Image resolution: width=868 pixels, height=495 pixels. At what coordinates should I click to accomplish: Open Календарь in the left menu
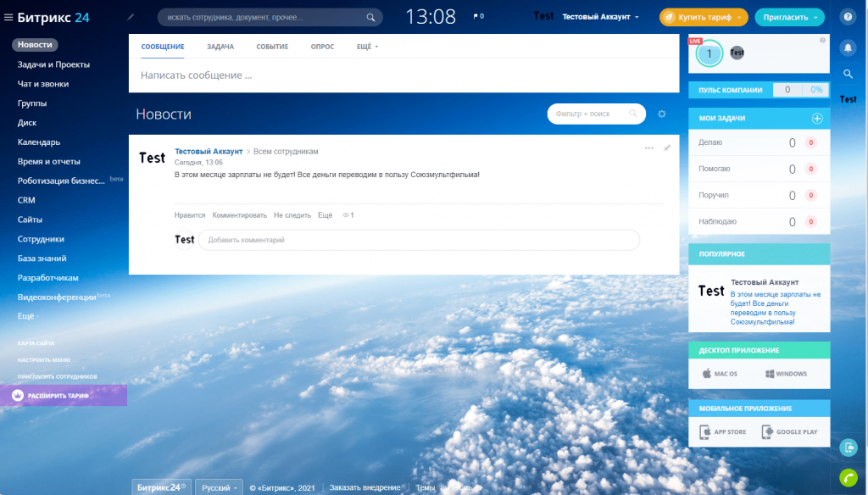(x=39, y=142)
